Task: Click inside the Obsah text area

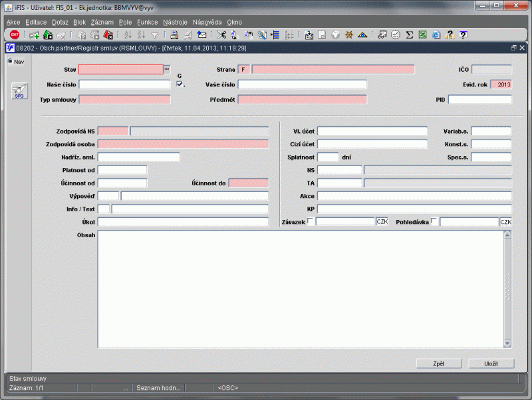Action: click(x=301, y=289)
